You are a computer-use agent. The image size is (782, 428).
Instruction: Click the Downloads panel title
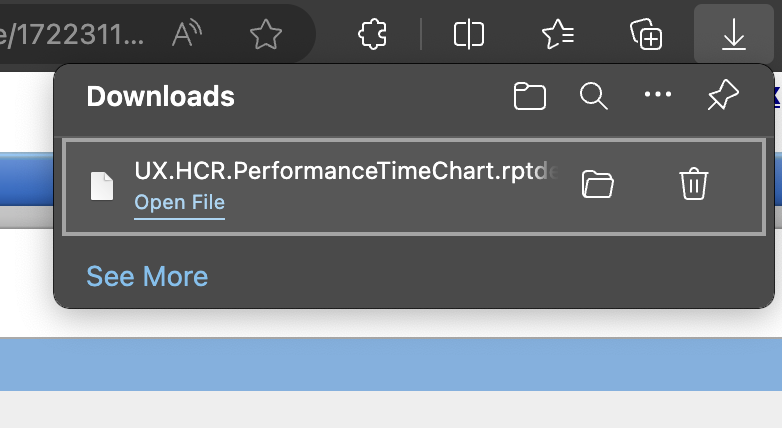[x=160, y=96]
